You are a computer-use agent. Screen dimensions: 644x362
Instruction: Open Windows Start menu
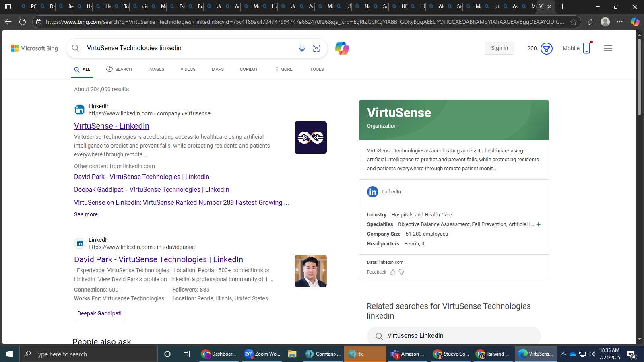tap(10, 354)
